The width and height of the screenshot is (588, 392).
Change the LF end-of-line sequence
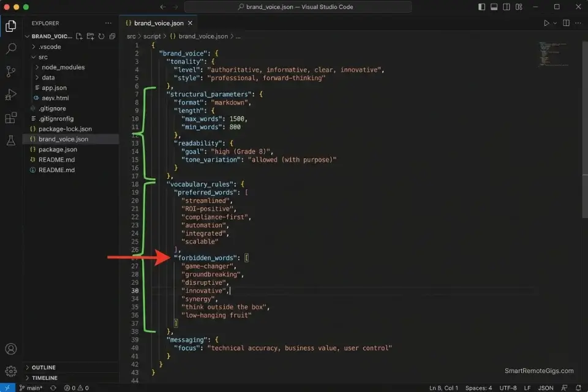coord(527,388)
